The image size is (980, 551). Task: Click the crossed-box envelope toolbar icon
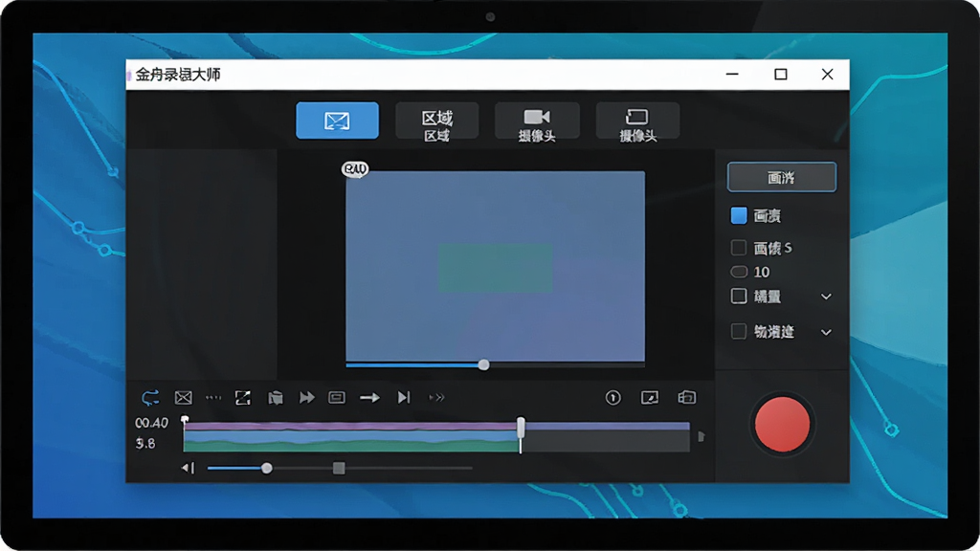[x=183, y=397]
